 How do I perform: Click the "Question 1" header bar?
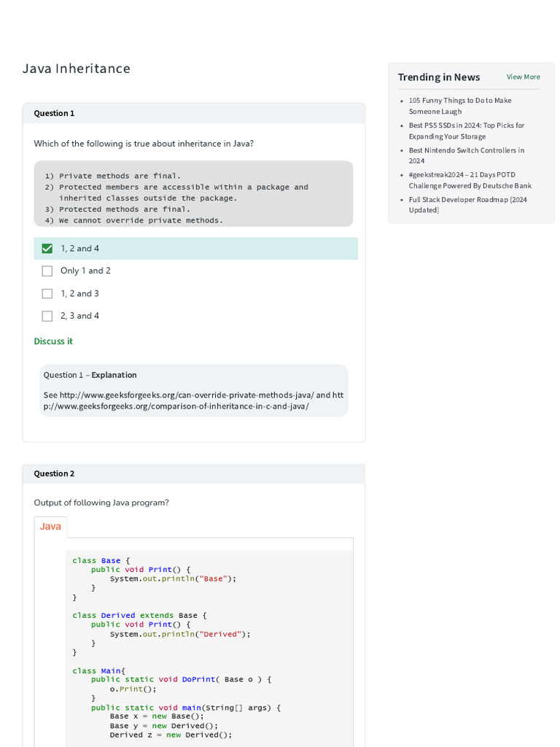[193, 113]
